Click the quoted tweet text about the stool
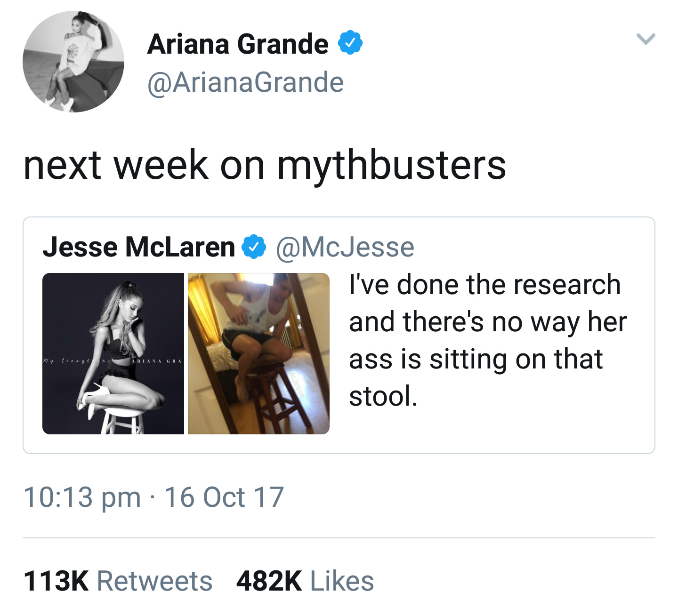 pos(488,340)
